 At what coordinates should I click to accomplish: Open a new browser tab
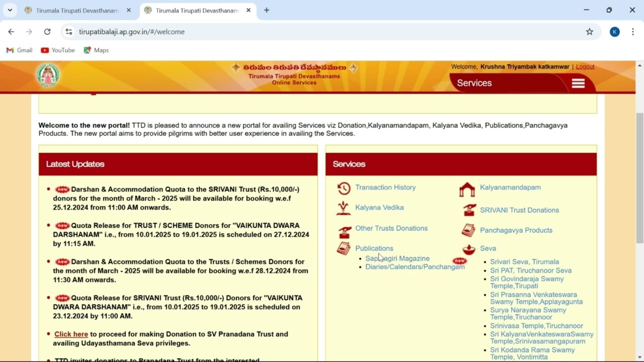267,10
